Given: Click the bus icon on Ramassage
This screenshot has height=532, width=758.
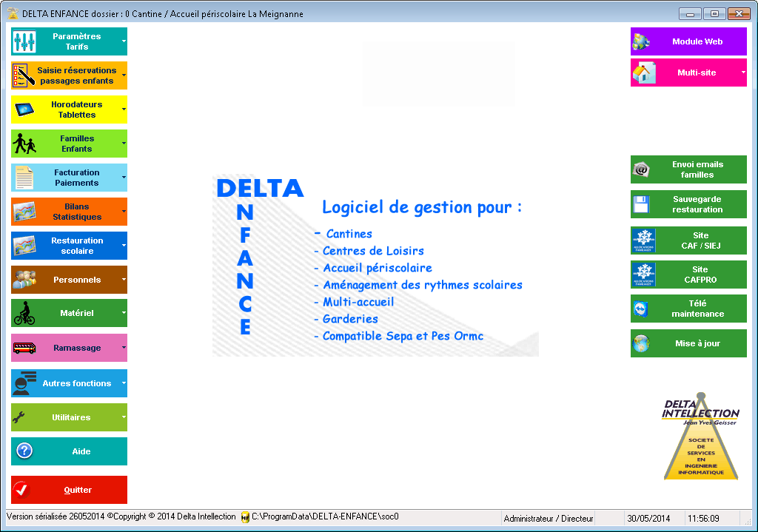Looking at the screenshot, I should click(x=24, y=348).
